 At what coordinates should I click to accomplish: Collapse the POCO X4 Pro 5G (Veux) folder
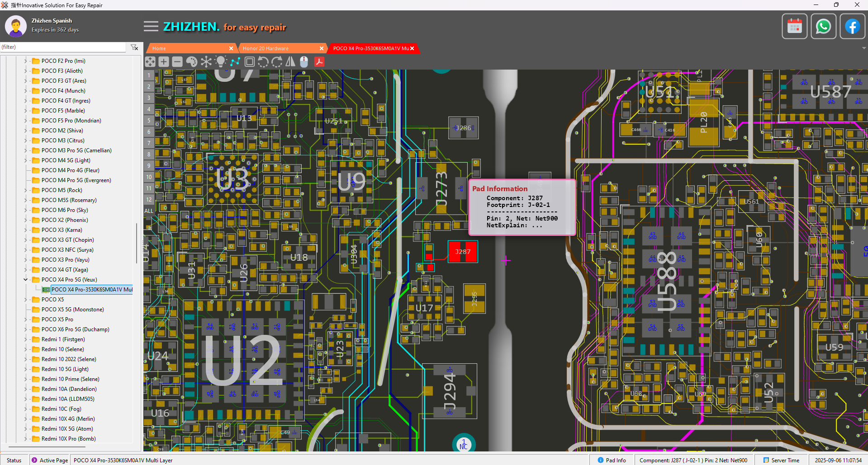pyautogui.click(x=25, y=280)
